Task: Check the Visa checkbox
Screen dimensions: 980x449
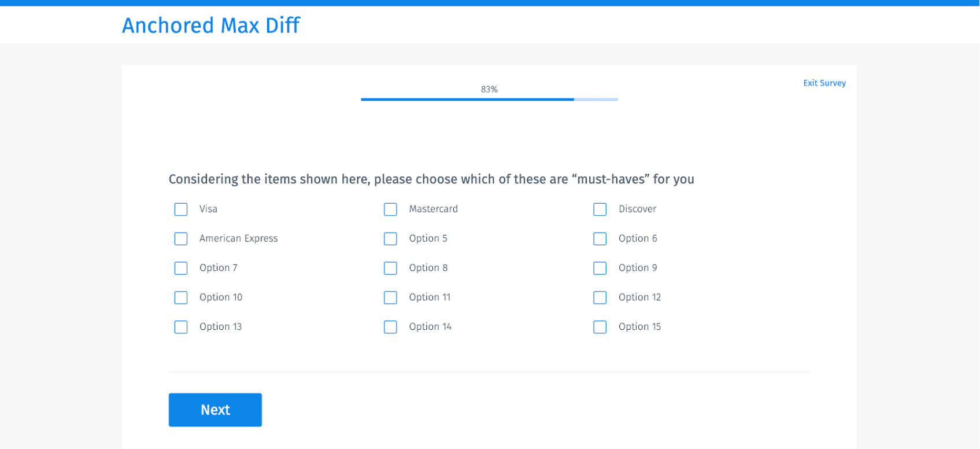Action: [x=181, y=209]
